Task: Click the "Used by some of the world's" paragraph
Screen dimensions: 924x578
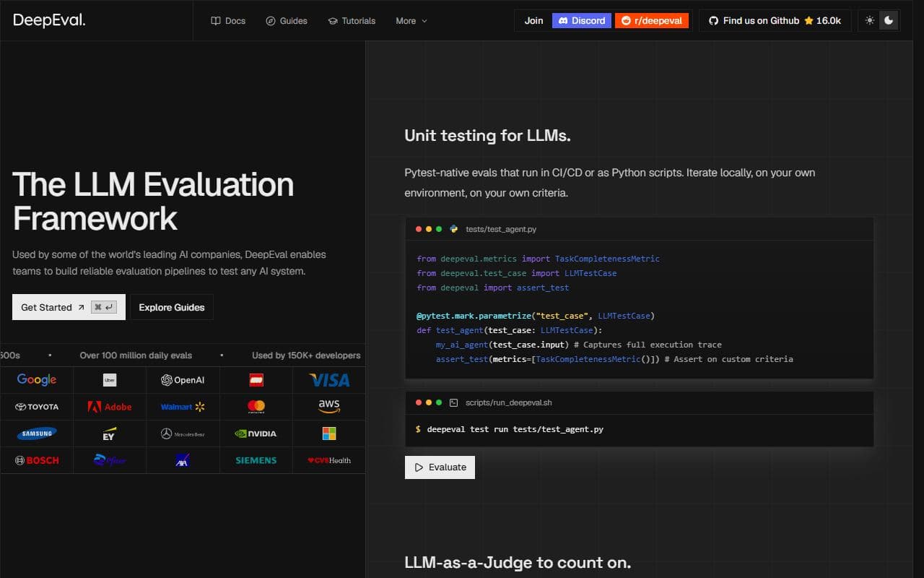Action: tap(169, 263)
